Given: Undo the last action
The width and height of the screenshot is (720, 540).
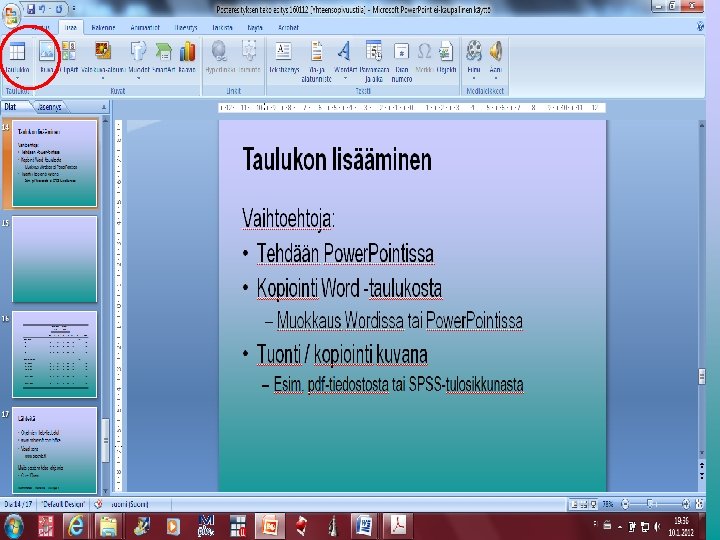Looking at the screenshot, I should 43,9.
